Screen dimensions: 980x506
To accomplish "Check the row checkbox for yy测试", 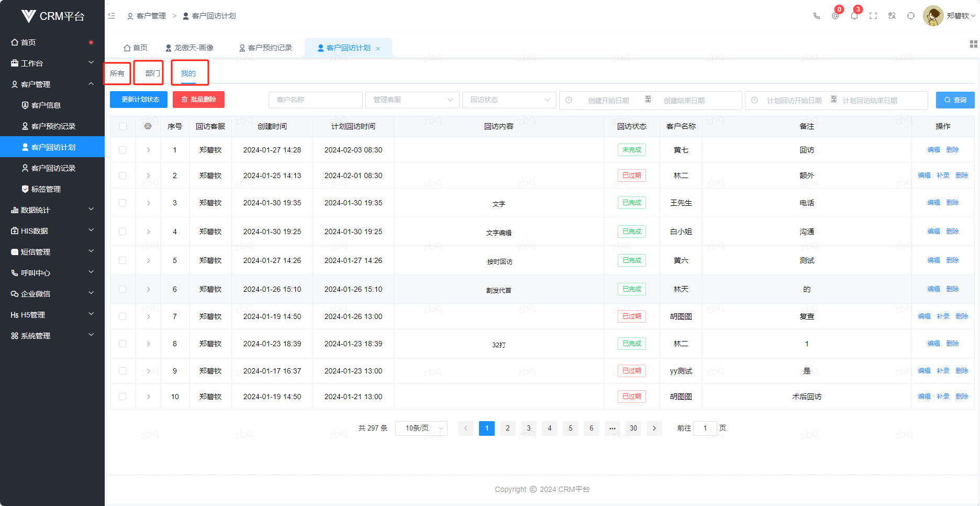I will point(123,371).
